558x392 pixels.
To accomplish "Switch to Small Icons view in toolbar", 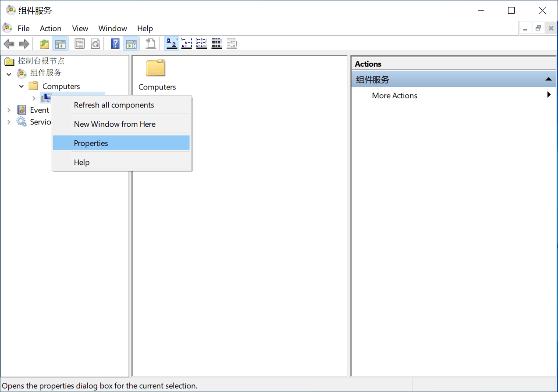I will tap(187, 44).
